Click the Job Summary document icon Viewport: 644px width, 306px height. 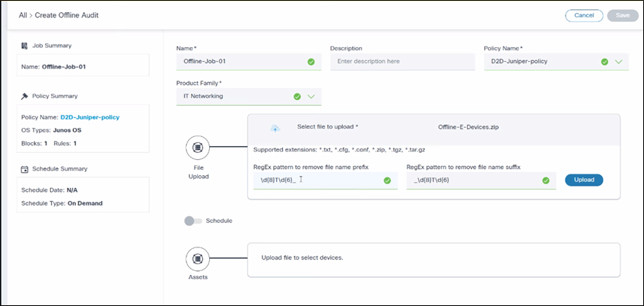pos(24,46)
